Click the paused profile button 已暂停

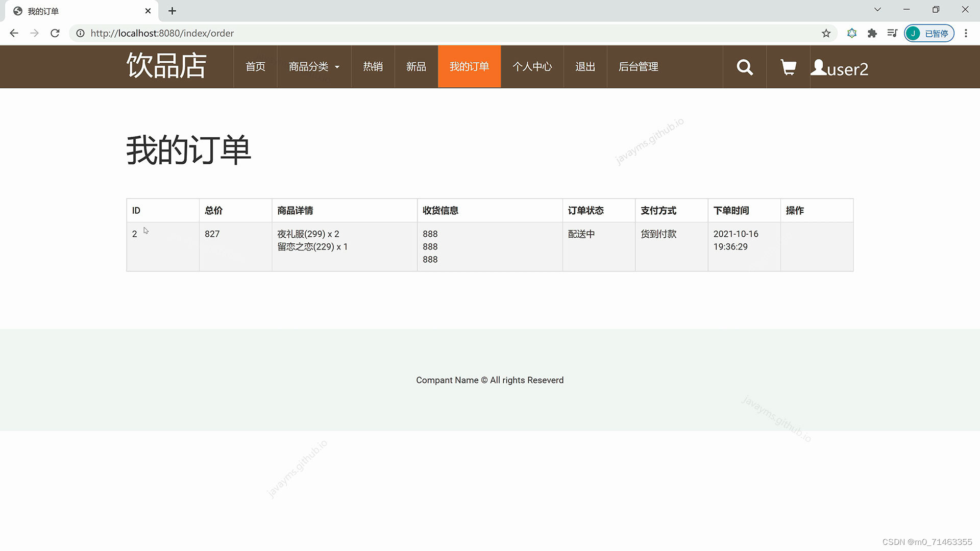pyautogui.click(x=929, y=33)
